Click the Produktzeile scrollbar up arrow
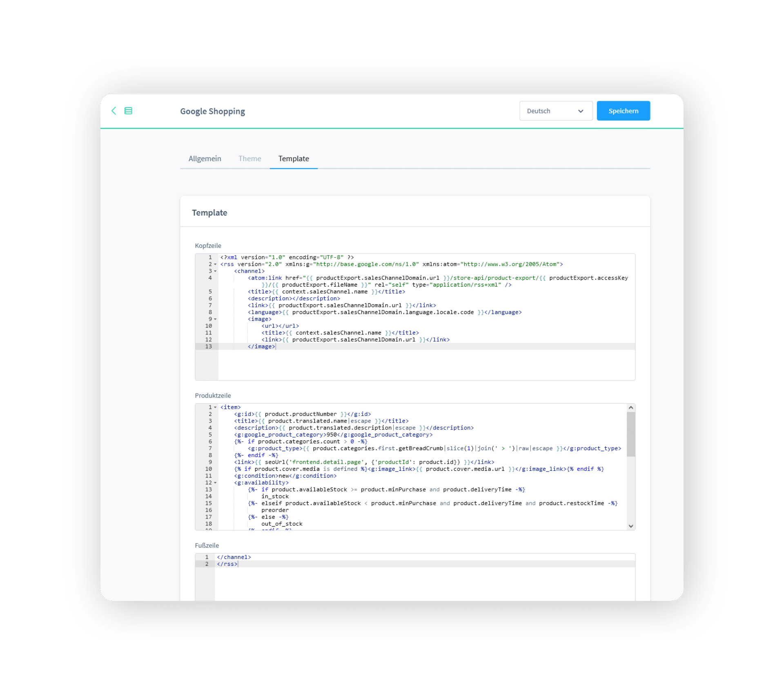784x694 pixels. tap(631, 407)
